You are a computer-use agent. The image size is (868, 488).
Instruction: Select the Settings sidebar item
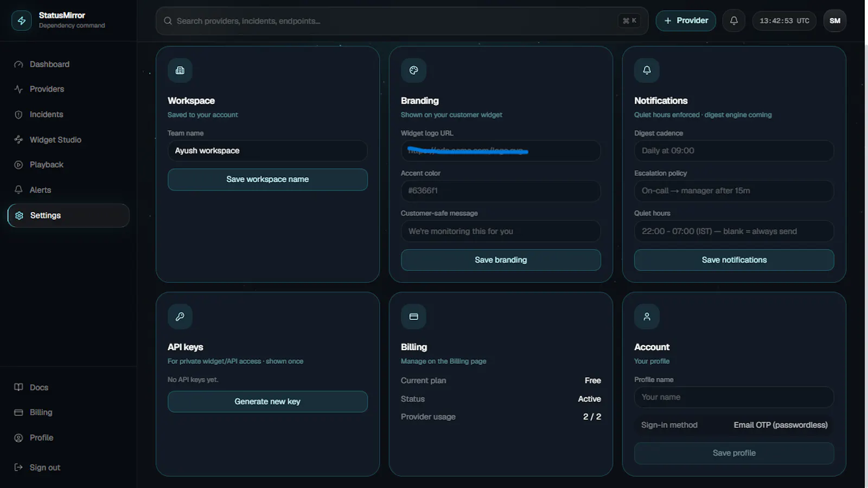[x=68, y=215]
